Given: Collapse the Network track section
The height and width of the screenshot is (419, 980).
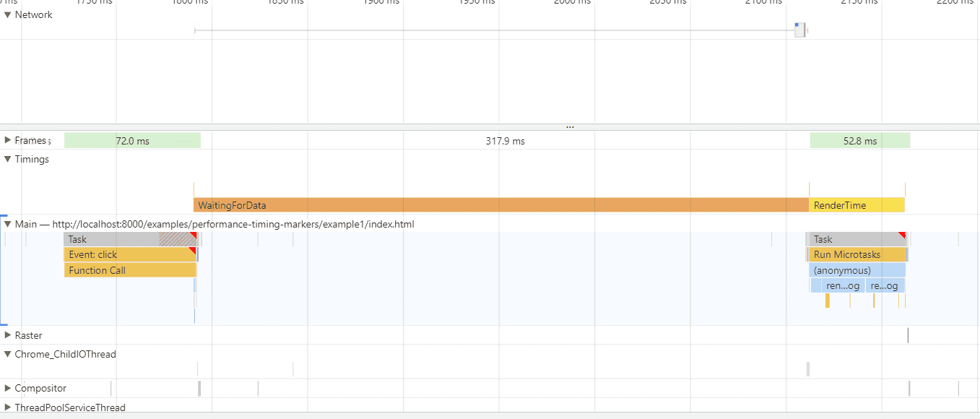Looking at the screenshot, I should pyautogui.click(x=8, y=14).
